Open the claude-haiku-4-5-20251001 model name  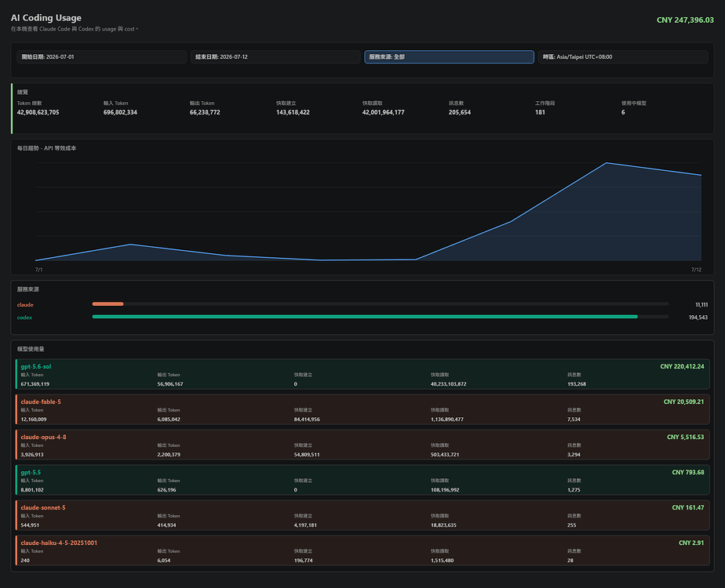(x=59, y=543)
